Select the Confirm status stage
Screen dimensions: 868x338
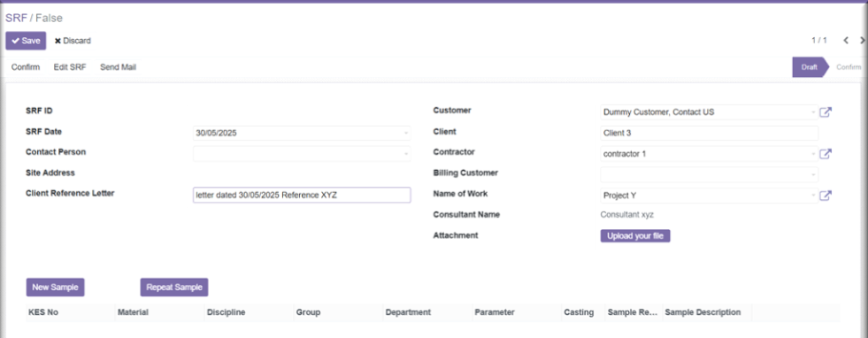[x=848, y=67]
